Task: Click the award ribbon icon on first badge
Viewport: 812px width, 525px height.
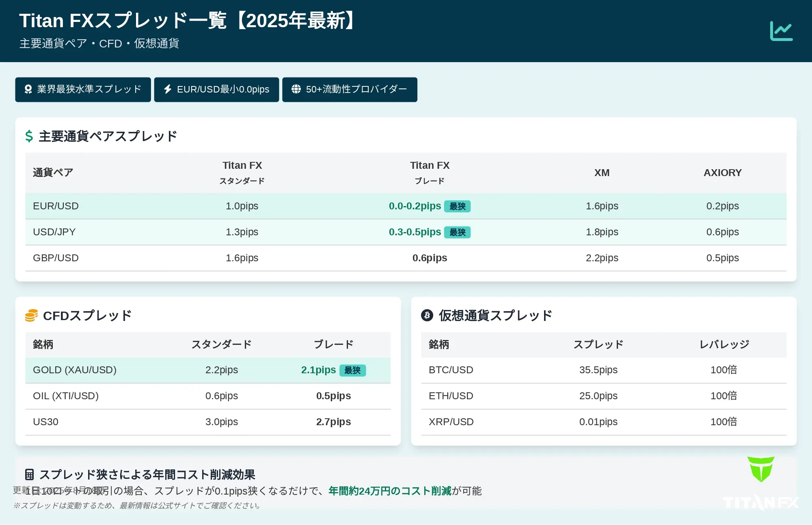Action: click(28, 89)
